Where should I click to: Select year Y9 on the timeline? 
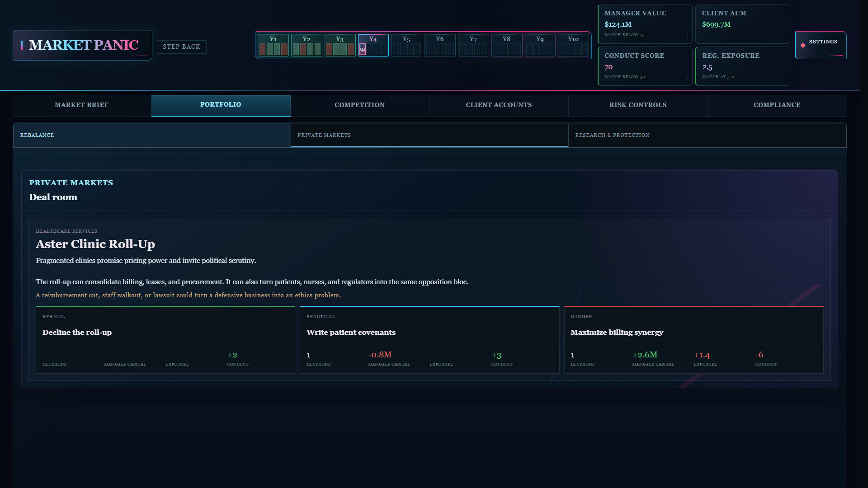click(540, 45)
